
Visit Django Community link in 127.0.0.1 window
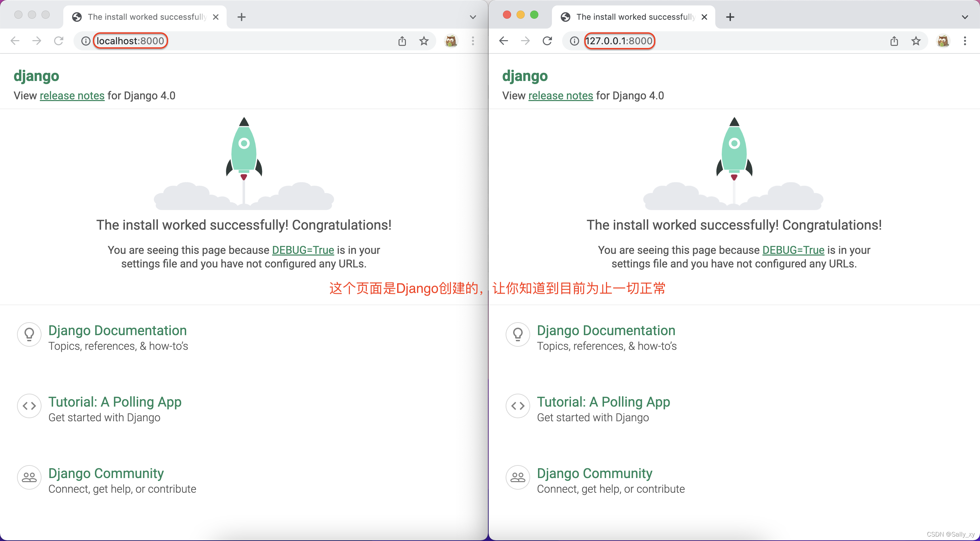pyautogui.click(x=594, y=473)
